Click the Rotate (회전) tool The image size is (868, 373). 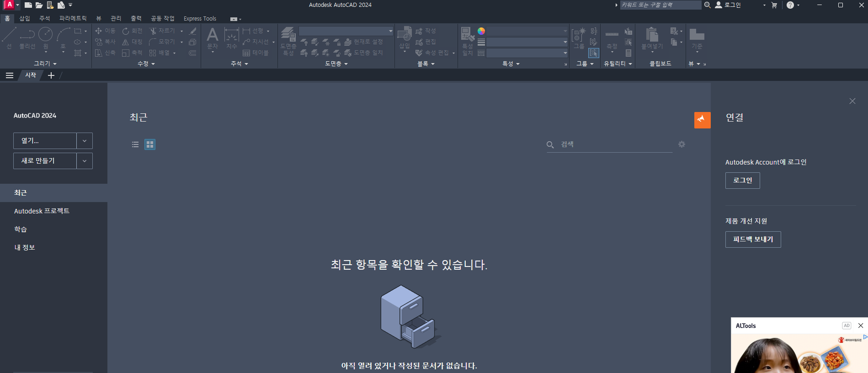132,31
